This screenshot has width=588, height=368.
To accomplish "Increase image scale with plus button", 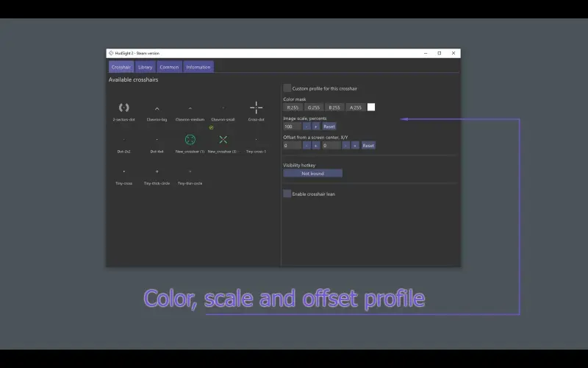I will [316, 126].
